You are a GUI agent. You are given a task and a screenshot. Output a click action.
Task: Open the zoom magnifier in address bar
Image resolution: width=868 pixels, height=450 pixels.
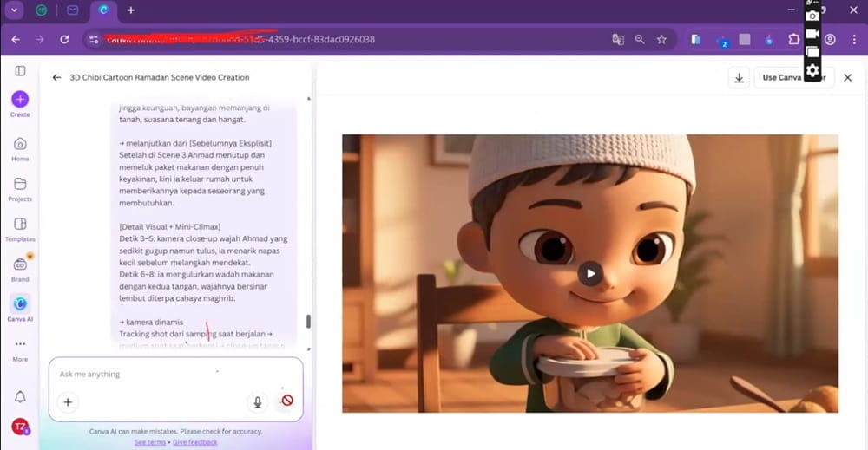pos(640,39)
